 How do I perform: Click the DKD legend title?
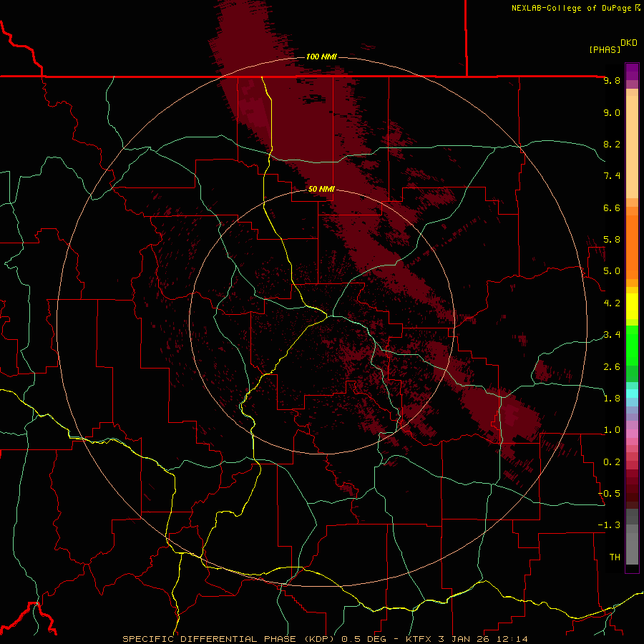tap(629, 43)
